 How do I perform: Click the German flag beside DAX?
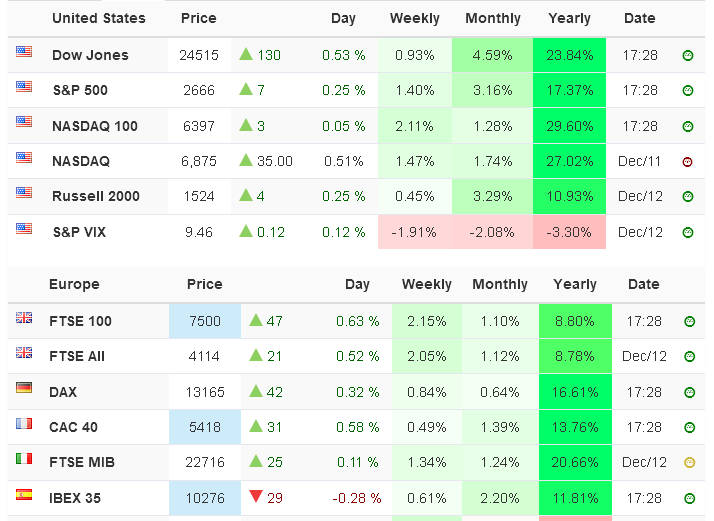pos(24,388)
